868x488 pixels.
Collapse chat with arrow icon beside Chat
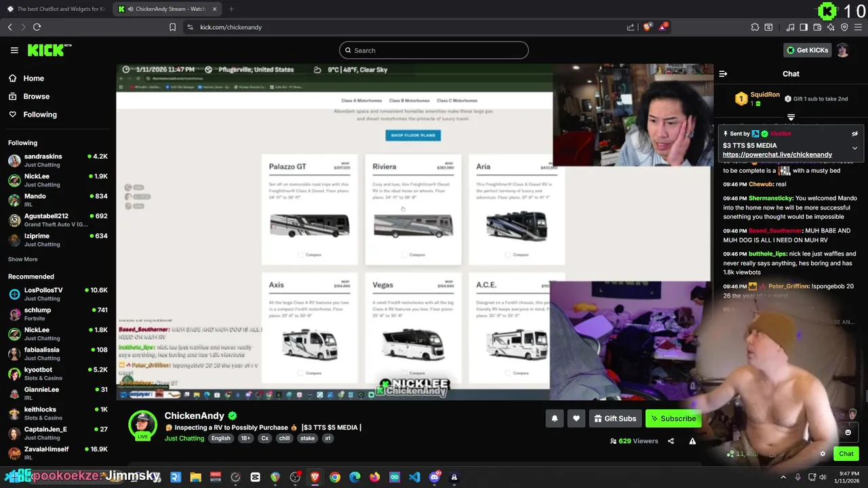click(723, 74)
